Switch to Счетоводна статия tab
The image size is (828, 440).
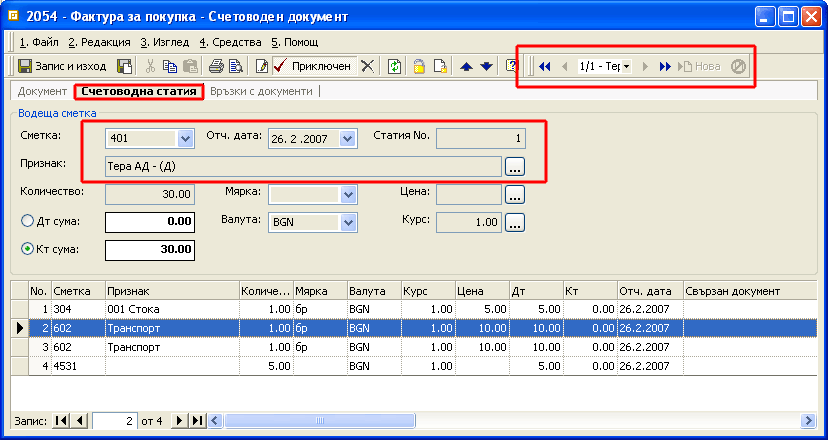click(139, 91)
